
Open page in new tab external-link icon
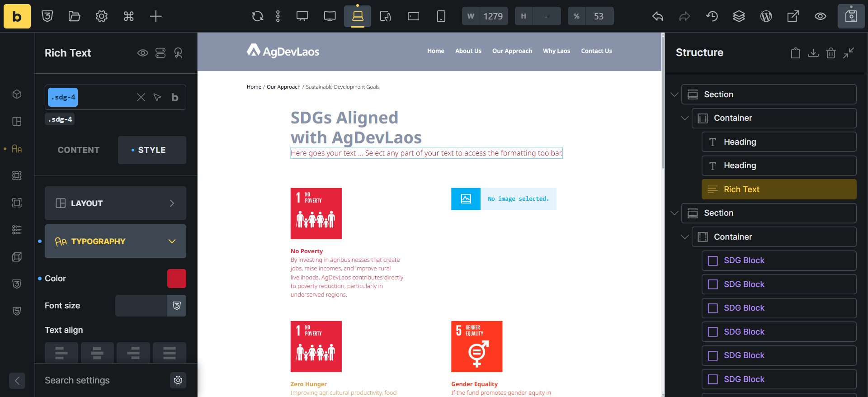[793, 16]
